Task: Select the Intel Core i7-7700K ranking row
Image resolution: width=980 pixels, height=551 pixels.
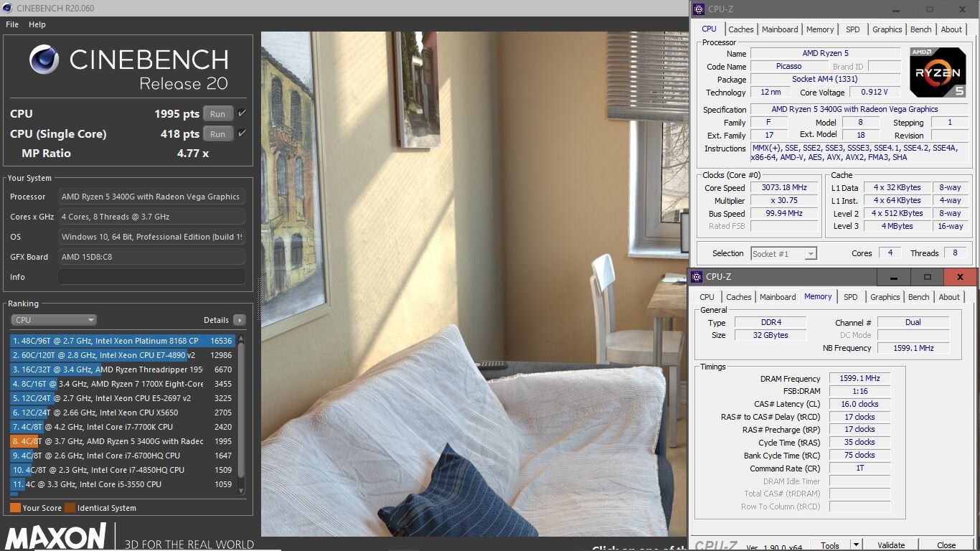Action: [x=123, y=427]
